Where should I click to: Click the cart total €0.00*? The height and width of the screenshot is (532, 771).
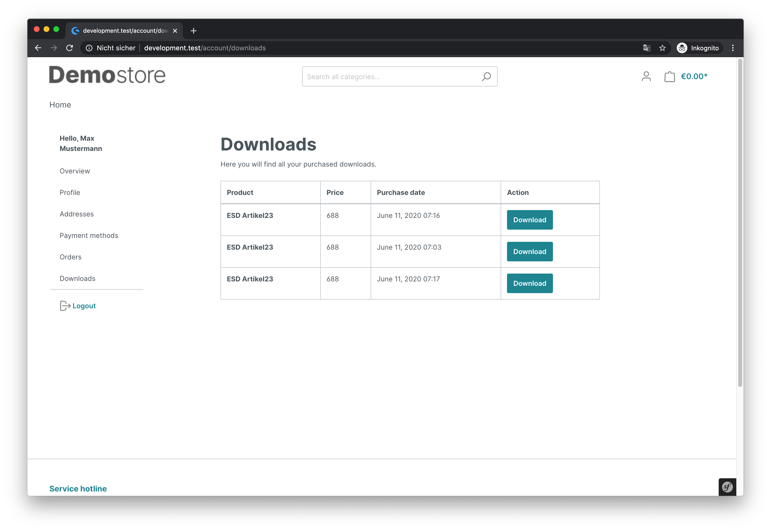(694, 76)
